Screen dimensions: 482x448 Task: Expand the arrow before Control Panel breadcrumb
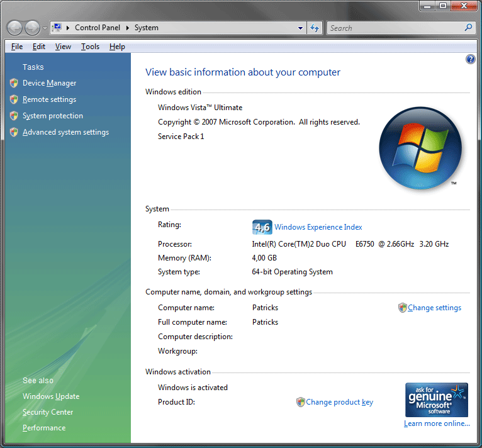(68, 28)
